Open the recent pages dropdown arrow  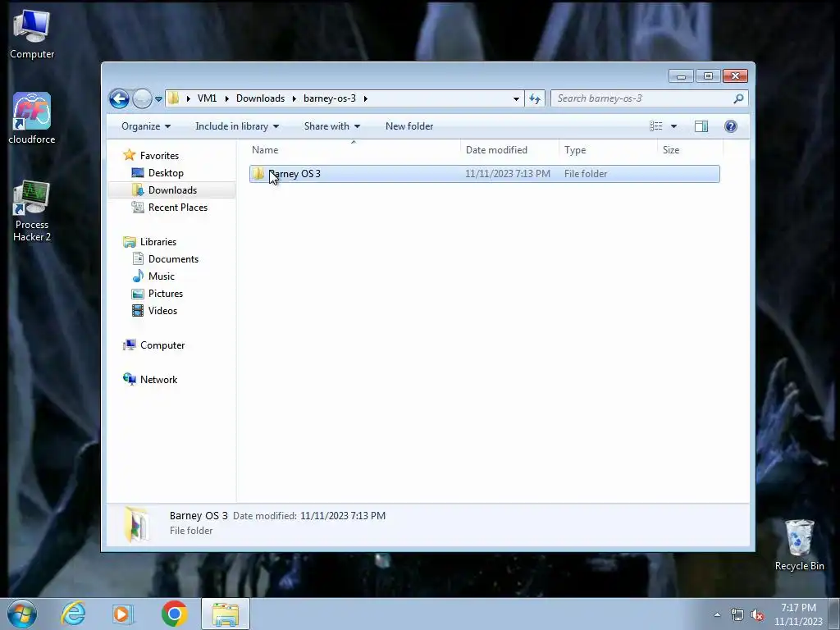click(158, 98)
